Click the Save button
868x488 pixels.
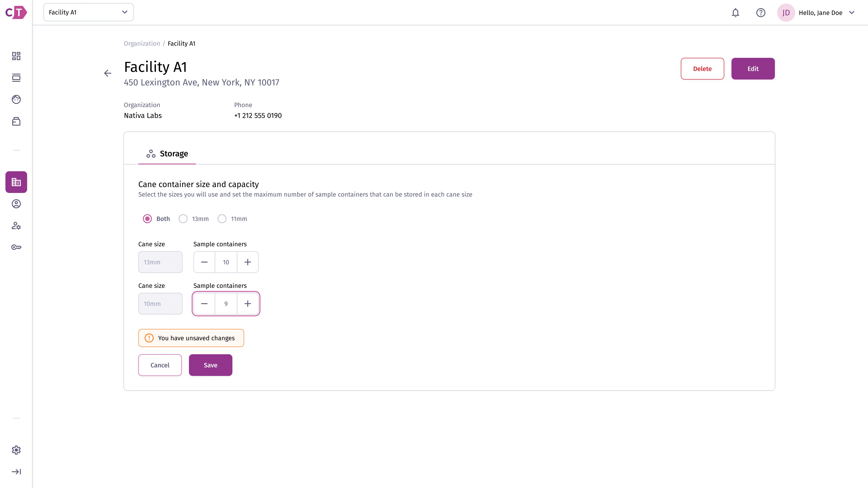click(210, 365)
